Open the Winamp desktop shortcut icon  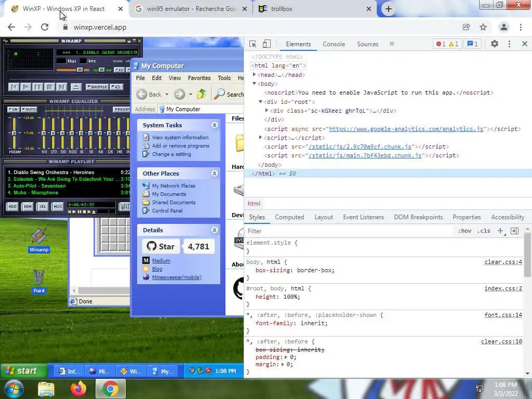click(x=38, y=241)
